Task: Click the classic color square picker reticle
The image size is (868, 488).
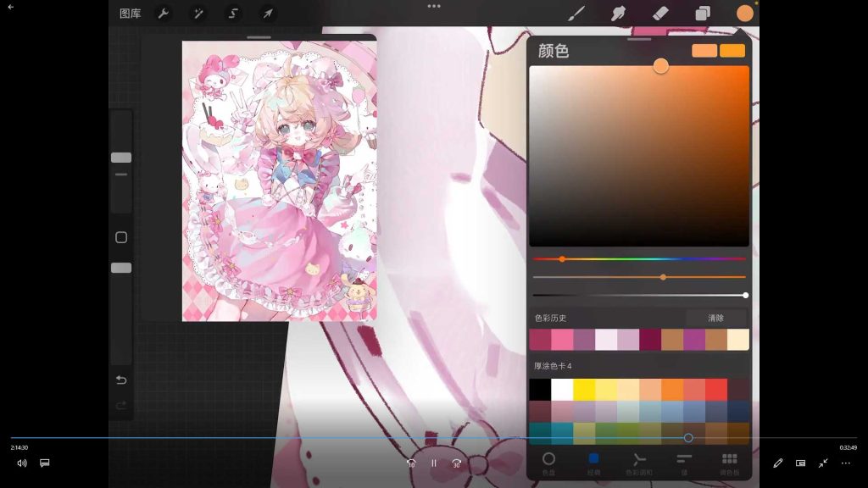Action: (x=660, y=66)
